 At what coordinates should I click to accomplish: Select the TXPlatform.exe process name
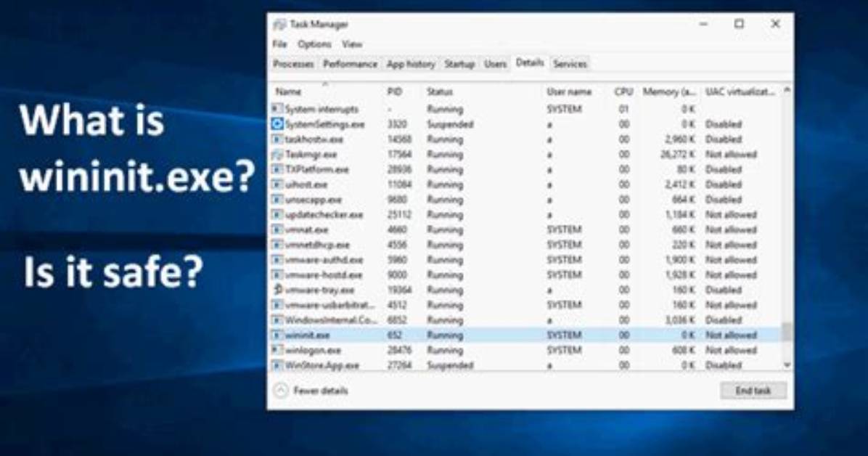click(x=316, y=169)
